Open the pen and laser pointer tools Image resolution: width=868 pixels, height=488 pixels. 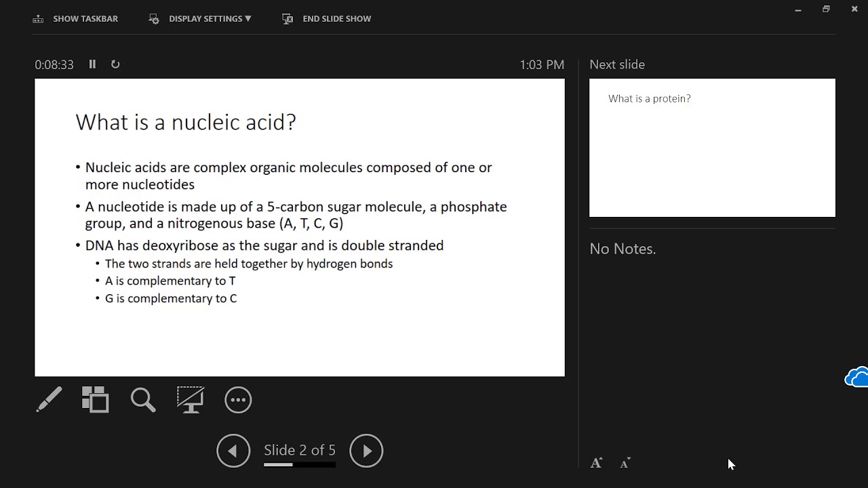coord(49,400)
